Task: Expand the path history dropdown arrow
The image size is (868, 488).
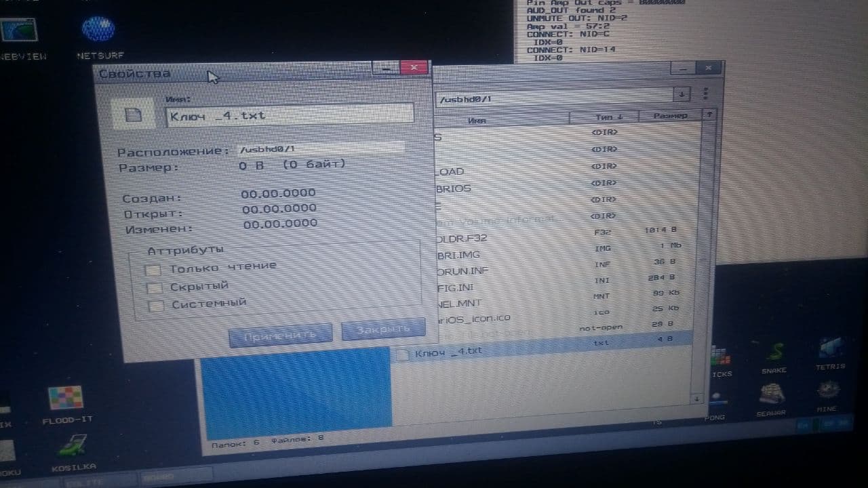Action: tap(680, 94)
